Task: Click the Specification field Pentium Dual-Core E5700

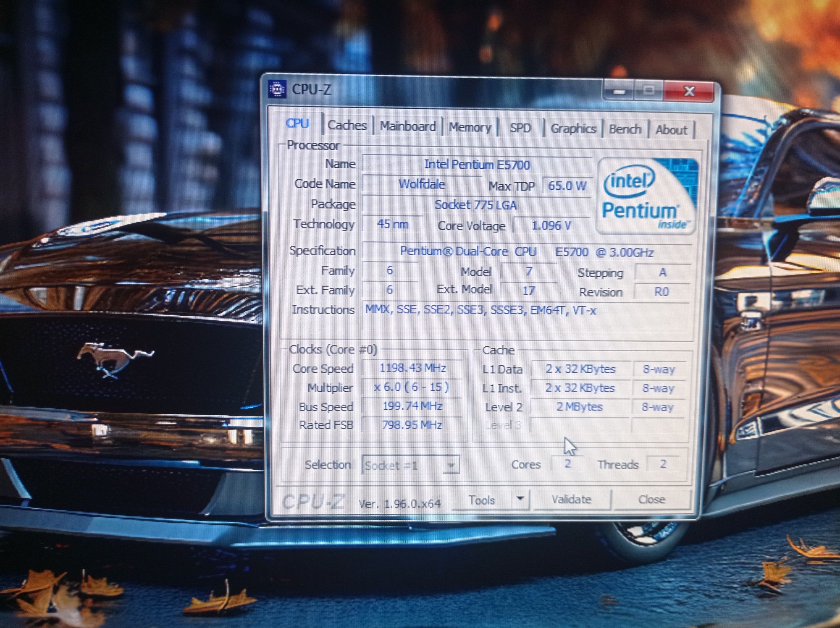Action: point(527,252)
